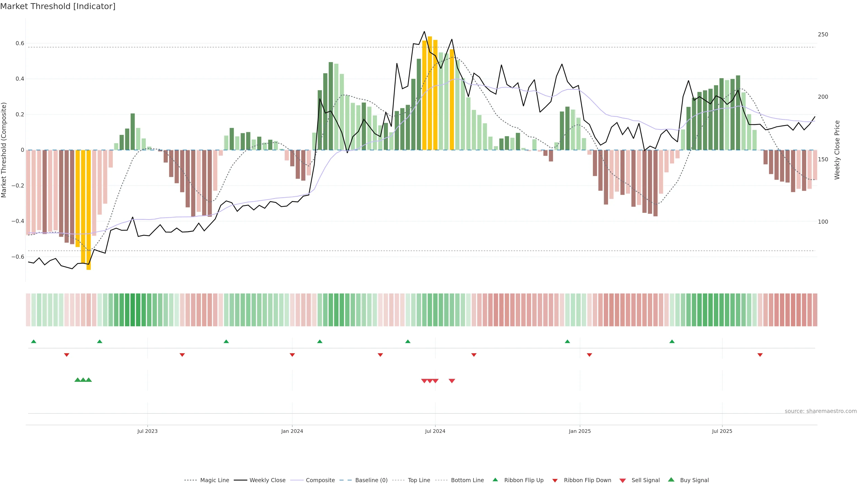868x488 pixels.
Task: Click the isolated rightmost sell signal marker
Action: click(x=452, y=381)
